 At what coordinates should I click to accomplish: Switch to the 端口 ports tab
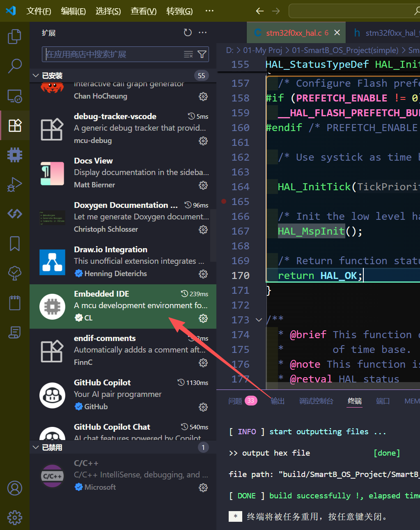click(383, 401)
